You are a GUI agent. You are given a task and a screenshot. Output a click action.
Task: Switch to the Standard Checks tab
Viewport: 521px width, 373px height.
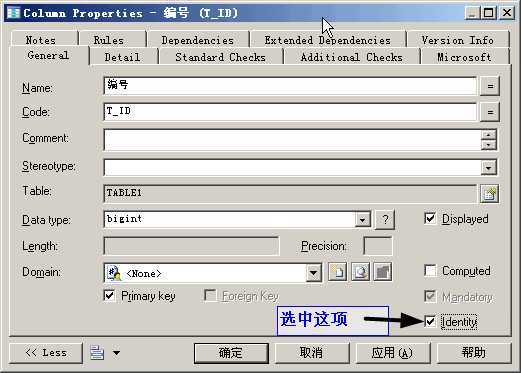[x=220, y=57]
